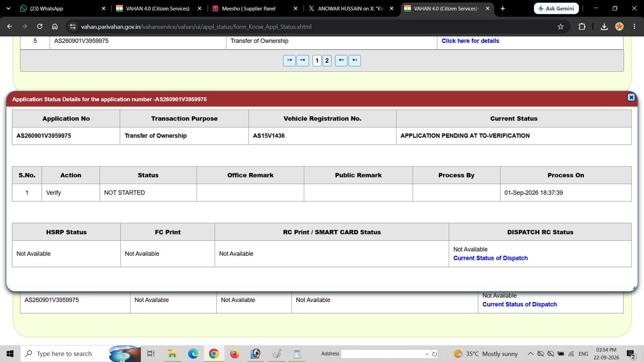
Task: Open a new browser tab
Action: point(502,9)
